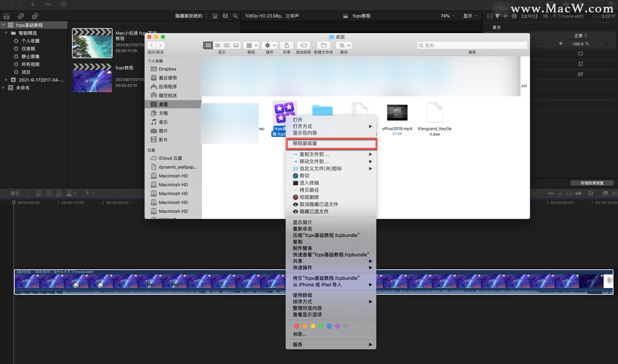
Task: Collapse the 智能精选 folder
Action: pos(6,33)
